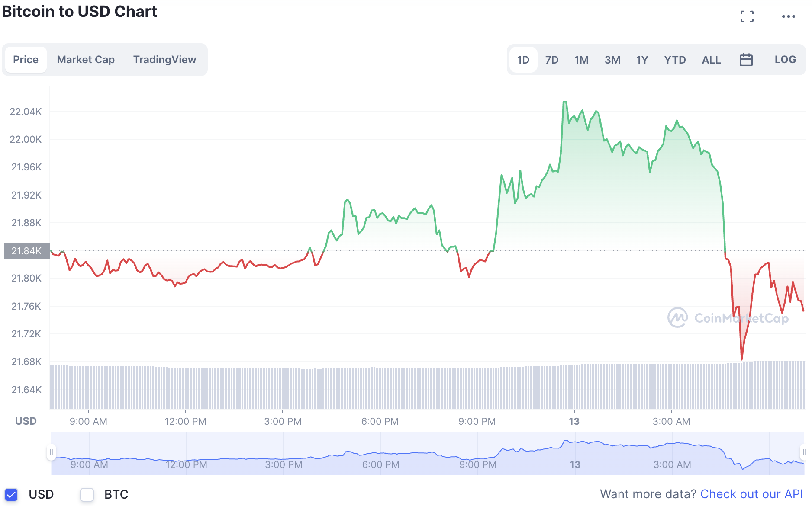Switch to the TradingView tab
The height and width of the screenshot is (506, 812).
point(164,60)
